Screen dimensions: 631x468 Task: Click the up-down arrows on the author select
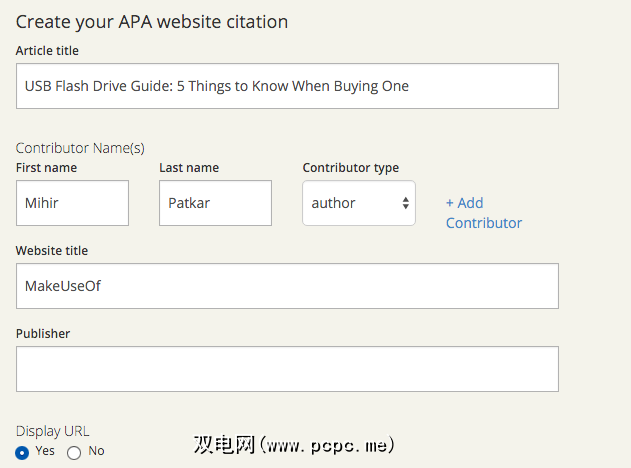coord(406,203)
